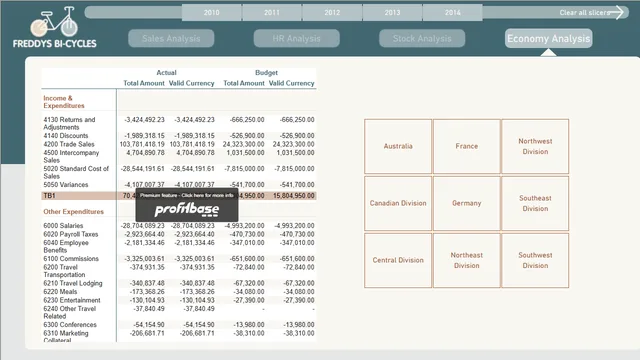The image size is (640, 360).
Task: Click the TB1 budget value 15,804,950.00
Action: coord(294,196)
